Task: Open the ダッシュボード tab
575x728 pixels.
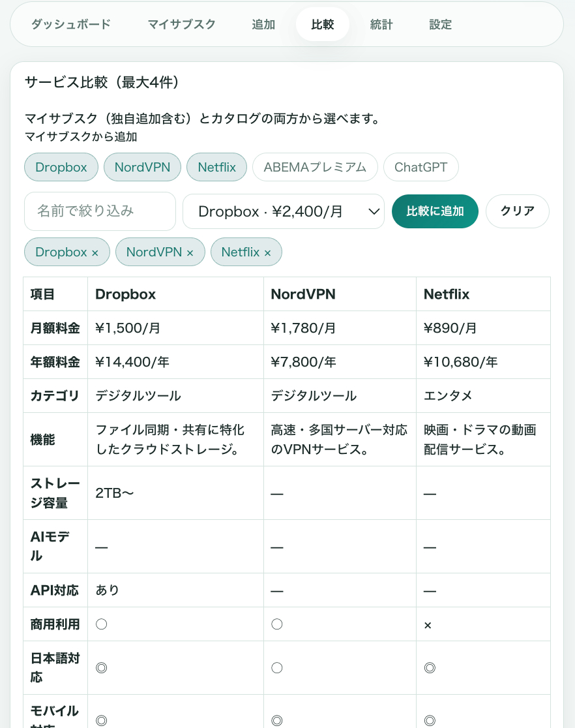Action: click(71, 25)
